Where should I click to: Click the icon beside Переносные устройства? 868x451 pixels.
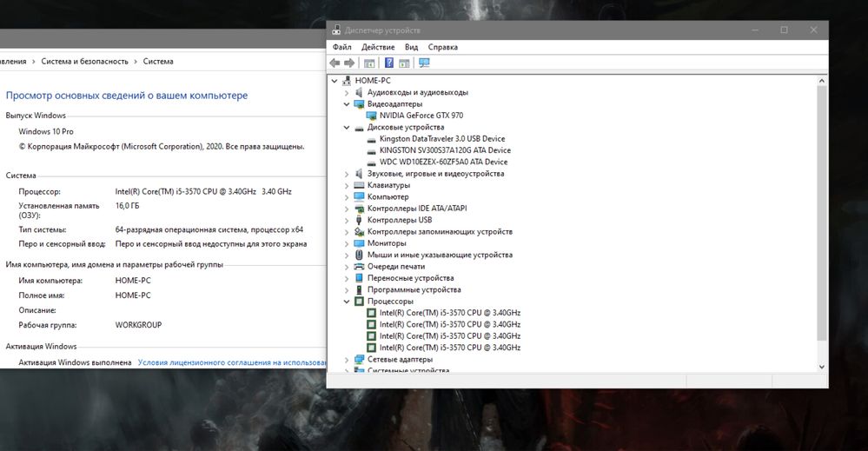(x=359, y=278)
